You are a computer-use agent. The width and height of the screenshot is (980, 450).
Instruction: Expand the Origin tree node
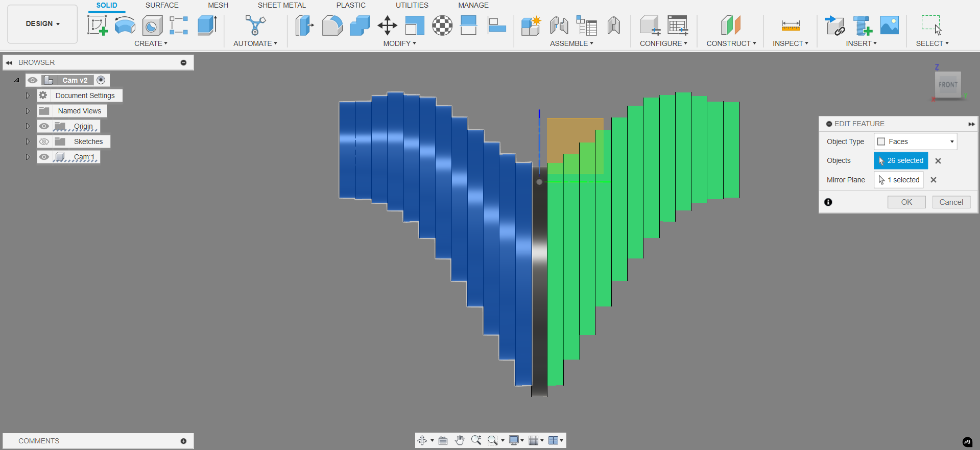point(28,126)
